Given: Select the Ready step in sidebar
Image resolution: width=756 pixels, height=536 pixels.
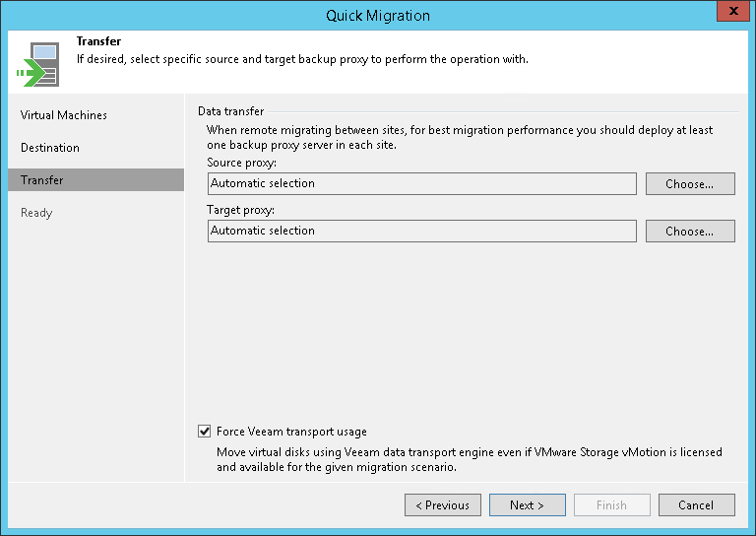Looking at the screenshot, I should [36, 213].
